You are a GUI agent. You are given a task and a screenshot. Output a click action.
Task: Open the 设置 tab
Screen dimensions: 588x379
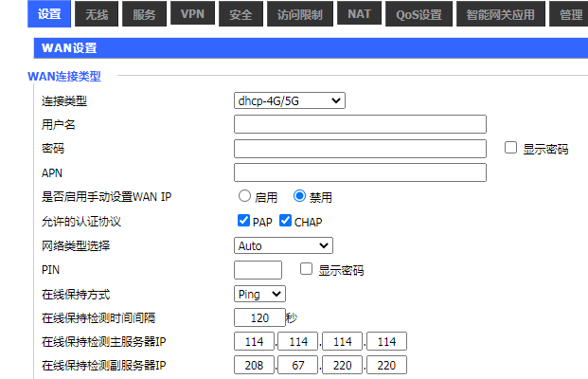coord(49,14)
